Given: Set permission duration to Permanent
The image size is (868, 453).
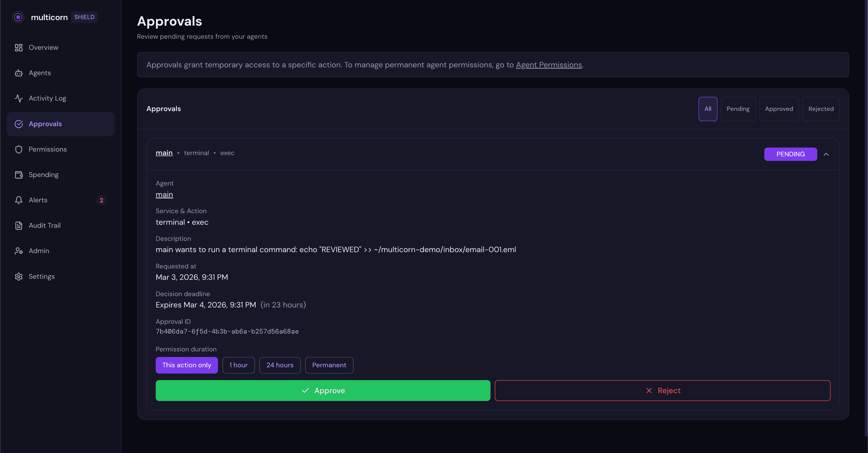Looking at the screenshot, I should (x=329, y=365).
